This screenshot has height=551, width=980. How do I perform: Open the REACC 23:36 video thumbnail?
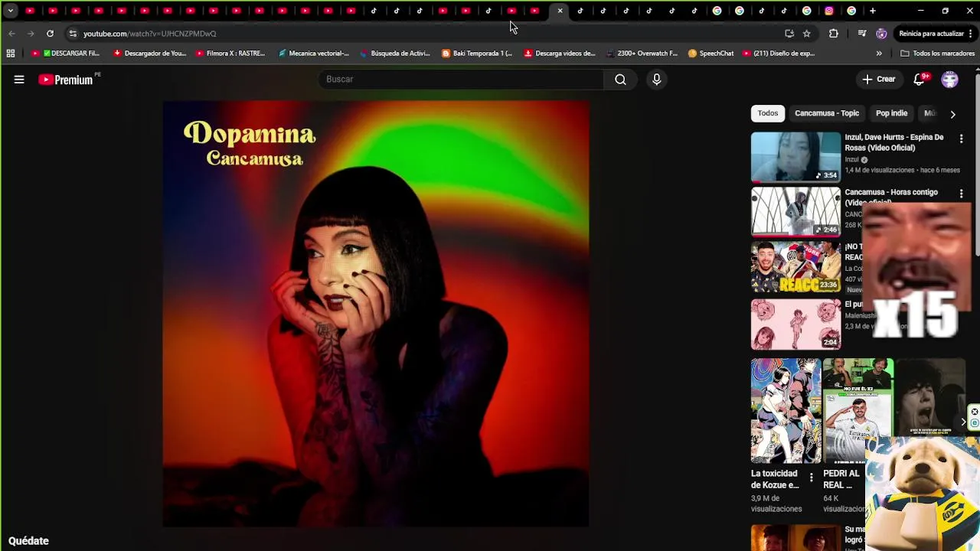coord(795,267)
